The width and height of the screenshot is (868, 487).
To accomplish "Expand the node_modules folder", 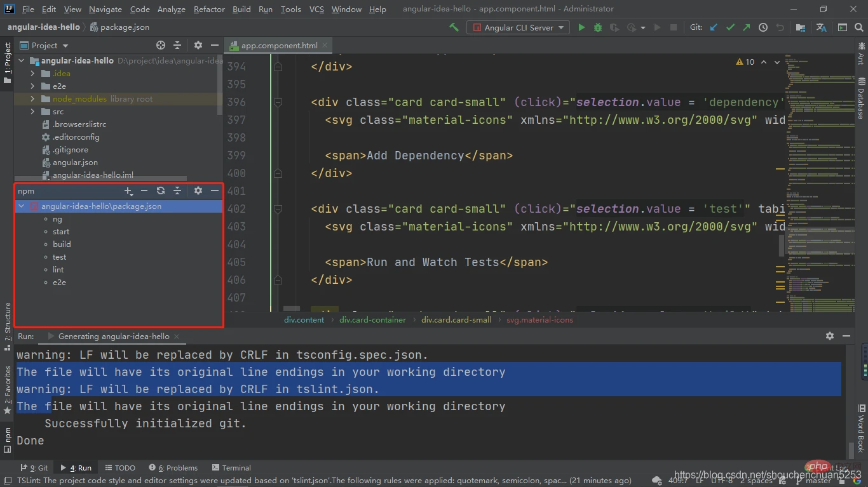I will [32, 99].
